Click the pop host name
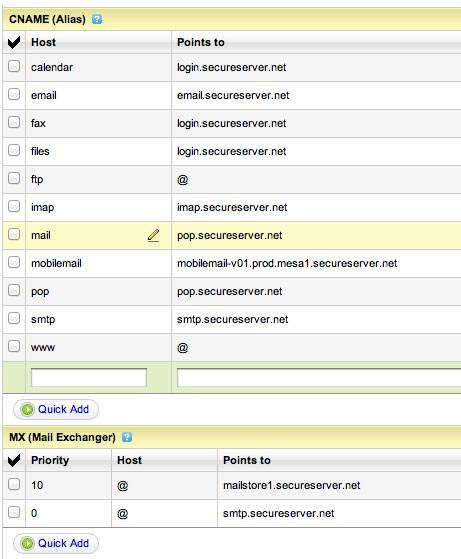Screen dimensions: 461x559 pos(40,292)
